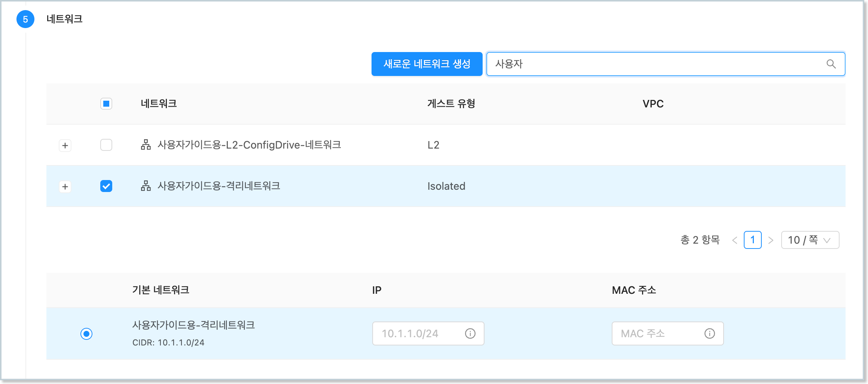Click network icon beside 사용자가이드용-L2-ConfigDrive-네트워크

[146, 145]
